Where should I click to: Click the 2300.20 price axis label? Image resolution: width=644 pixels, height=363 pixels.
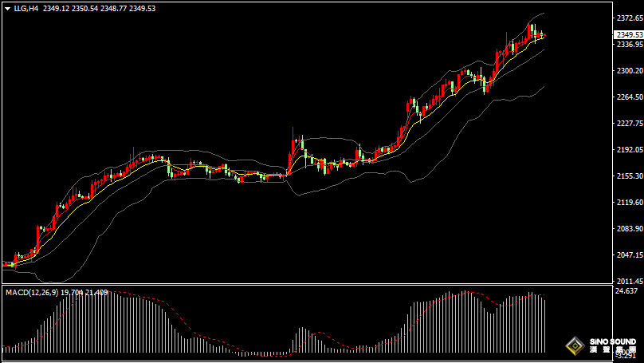(629, 71)
